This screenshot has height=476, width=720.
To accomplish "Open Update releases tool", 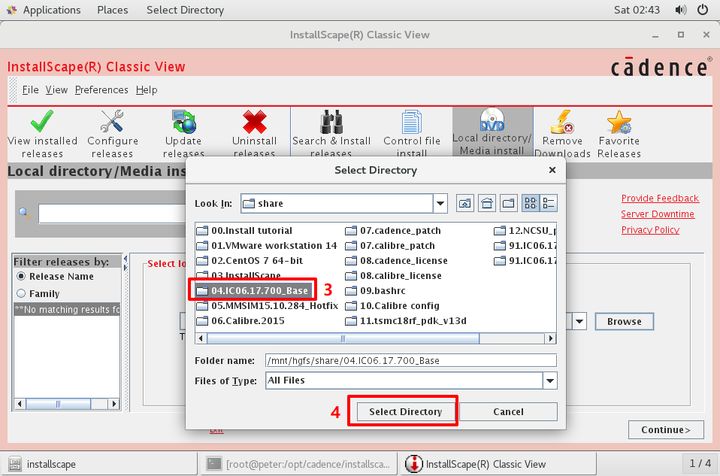I will point(184,134).
